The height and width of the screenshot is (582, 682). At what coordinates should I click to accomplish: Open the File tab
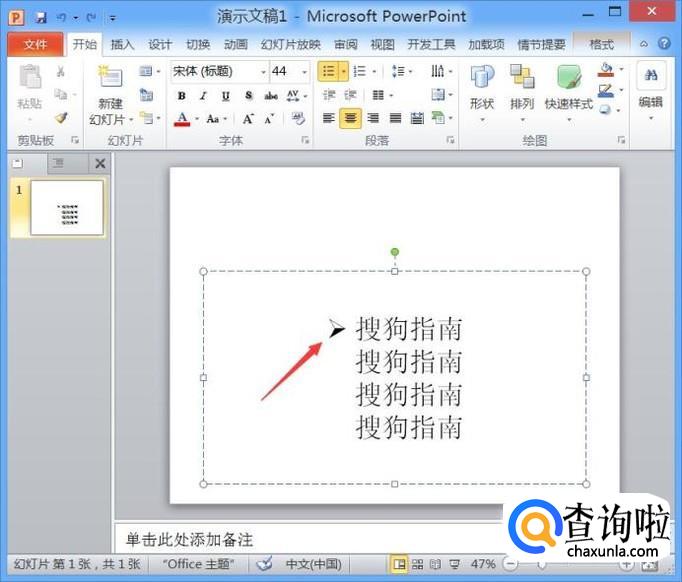[35, 44]
